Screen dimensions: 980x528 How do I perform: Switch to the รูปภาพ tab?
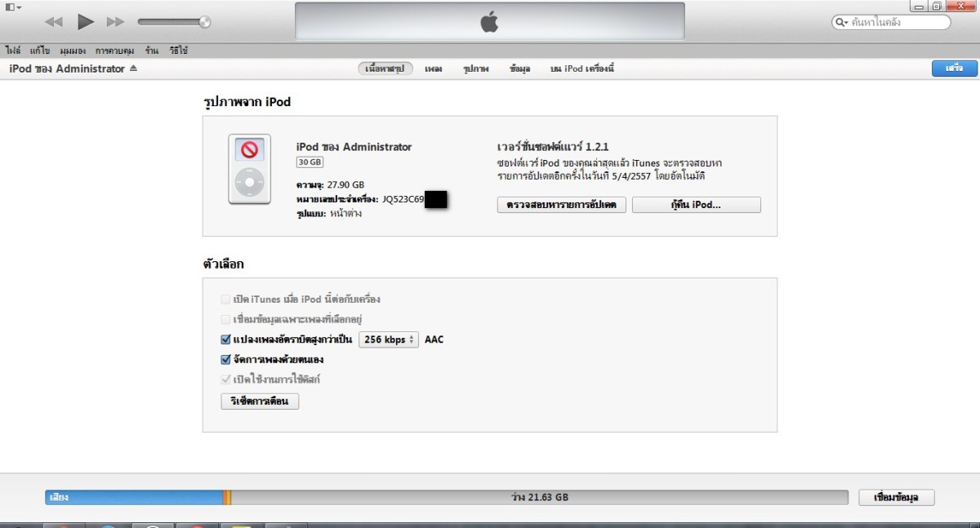(475, 69)
